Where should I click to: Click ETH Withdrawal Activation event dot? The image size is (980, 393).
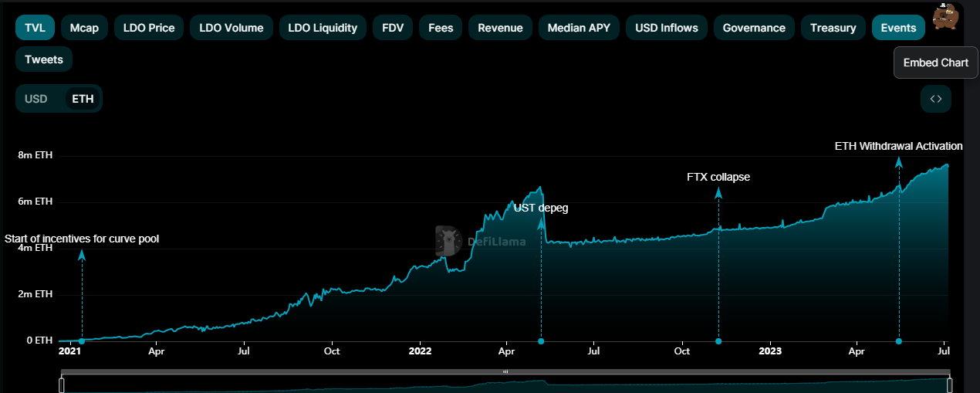click(899, 341)
